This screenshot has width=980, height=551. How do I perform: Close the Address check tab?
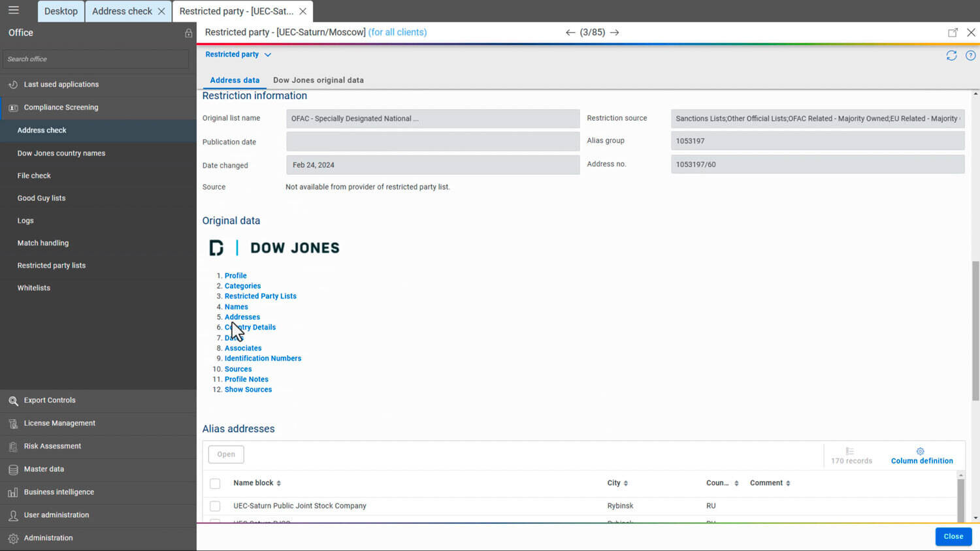[161, 11]
